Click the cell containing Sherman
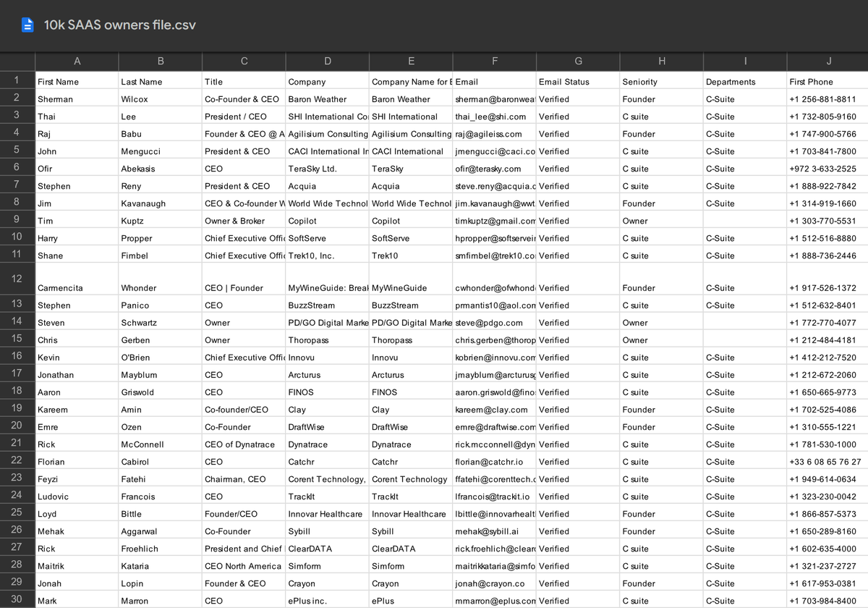The height and width of the screenshot is (608, 868). (77, 98)
